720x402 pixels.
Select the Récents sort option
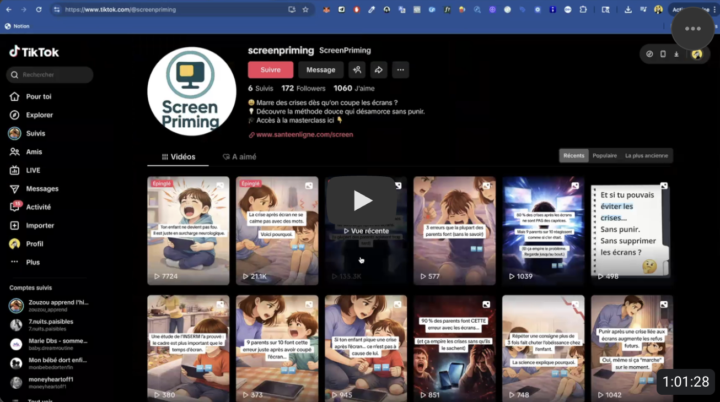point(574,156)
